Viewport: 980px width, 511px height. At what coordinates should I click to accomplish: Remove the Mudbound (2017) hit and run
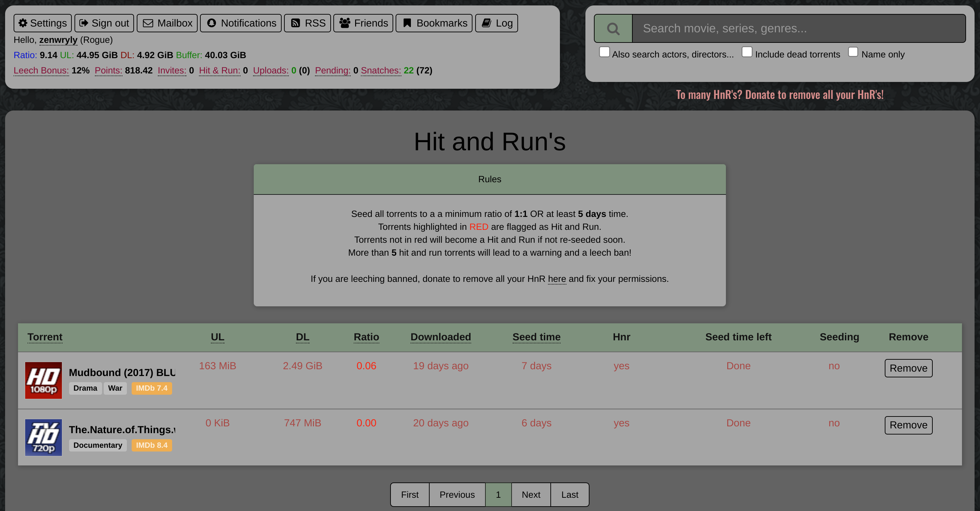908,368
